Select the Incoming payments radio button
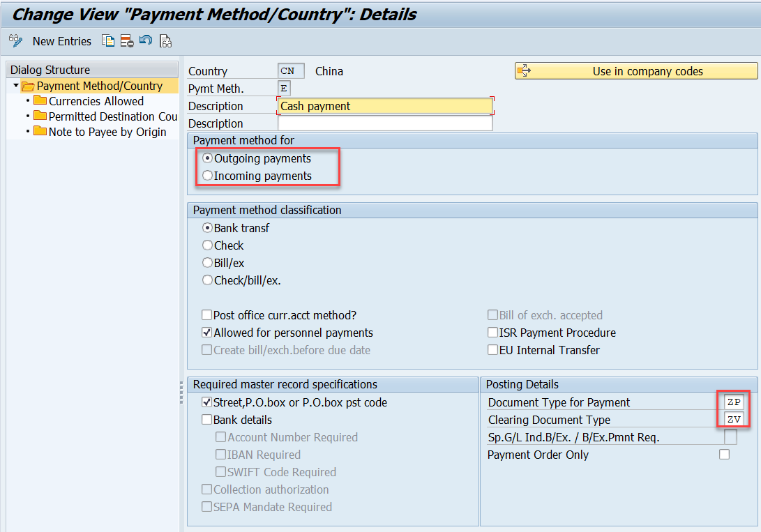Image resolution: width=761 pixels, height=532 pixels. (x=208, y=176)
